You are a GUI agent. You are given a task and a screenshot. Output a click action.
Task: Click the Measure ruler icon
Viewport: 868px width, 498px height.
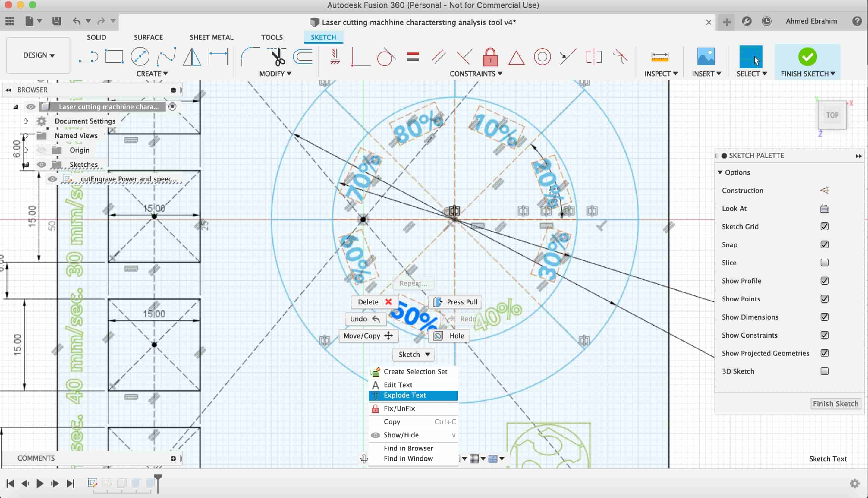point(659,57)
